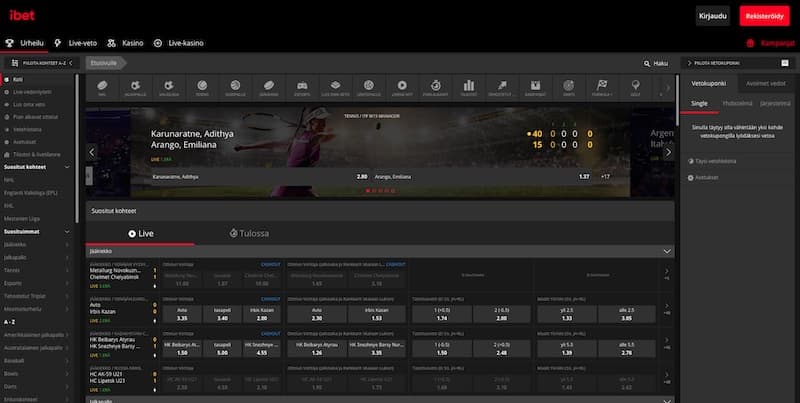Screen dimensions: 800x403
Task: Open the live stream play icon
Action: click(x=402, y=88)
